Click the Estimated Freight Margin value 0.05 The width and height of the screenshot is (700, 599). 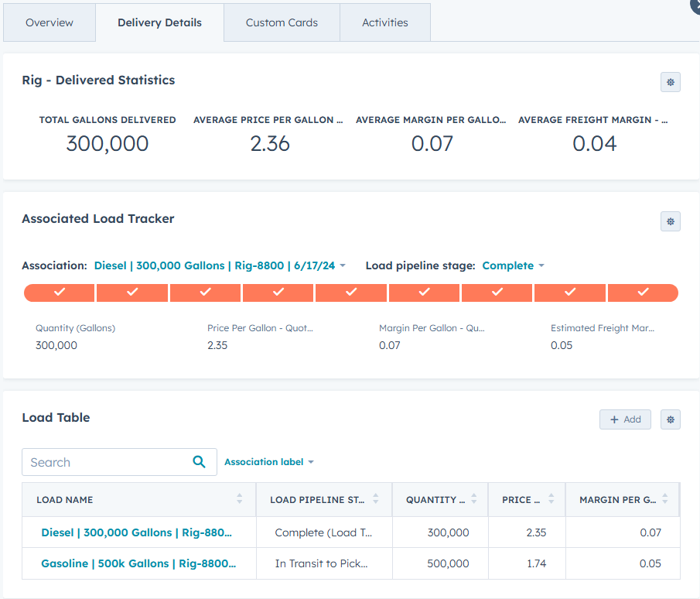point(562,345)
